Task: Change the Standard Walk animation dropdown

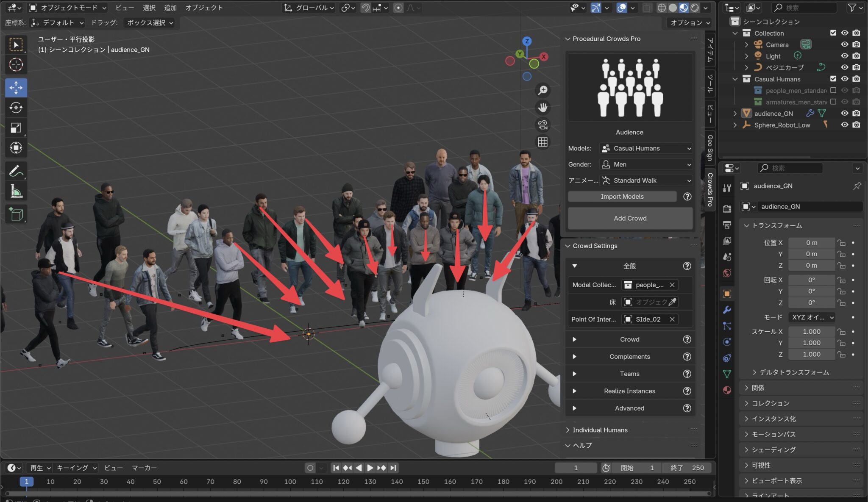Action: click(646, 180)
